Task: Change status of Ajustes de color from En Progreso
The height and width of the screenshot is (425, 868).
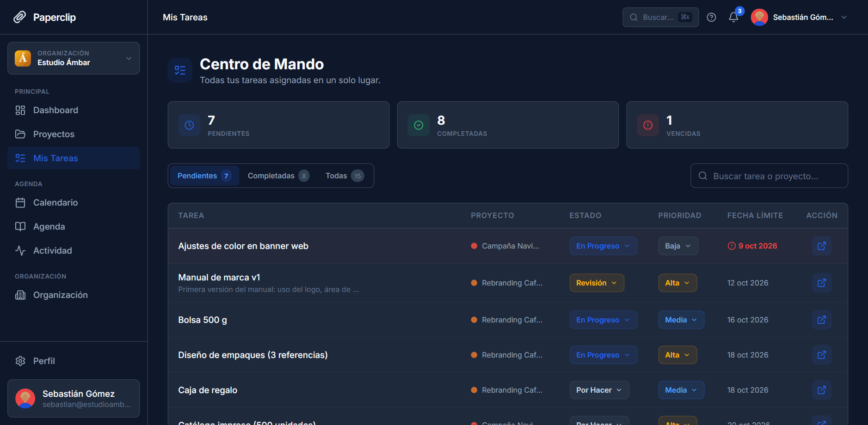Action: point(603,246)
